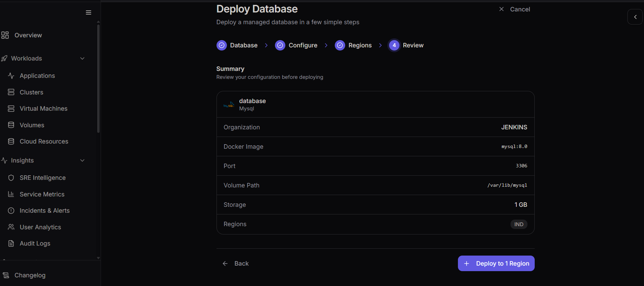This screenshot has width=644, height=286.
Task: Click the Service Metrics chart icon
Action: coord(11,194)
